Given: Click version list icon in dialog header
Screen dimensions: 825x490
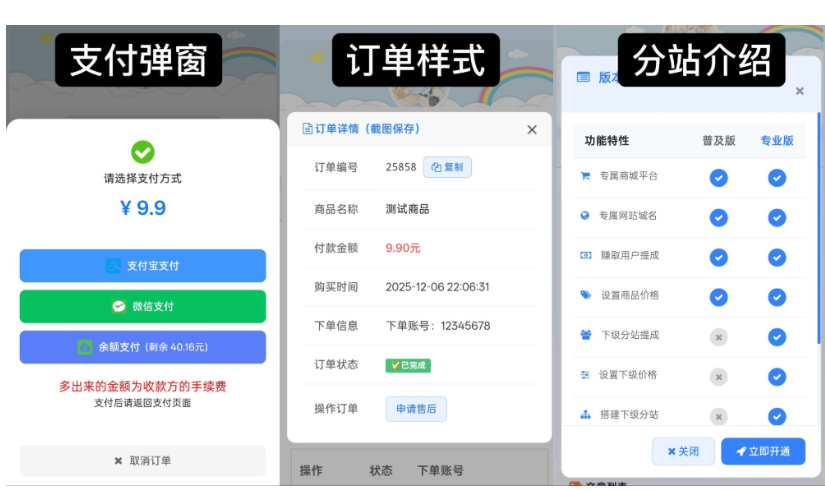Looking at the screenshot, I should coord(583,77).
